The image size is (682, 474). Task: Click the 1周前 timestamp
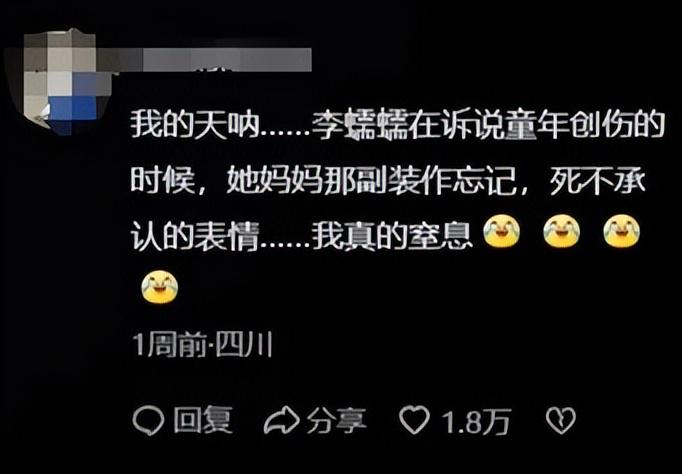coord(169,345)
